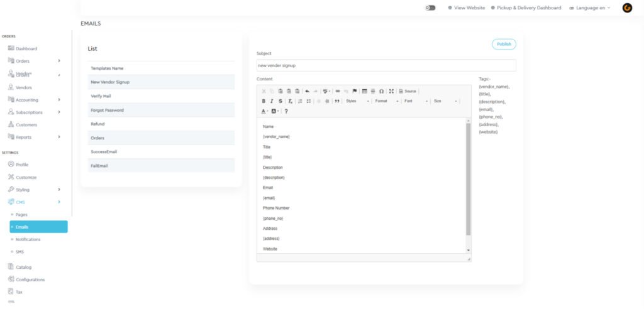Open the text color picker

coord(264,111)
